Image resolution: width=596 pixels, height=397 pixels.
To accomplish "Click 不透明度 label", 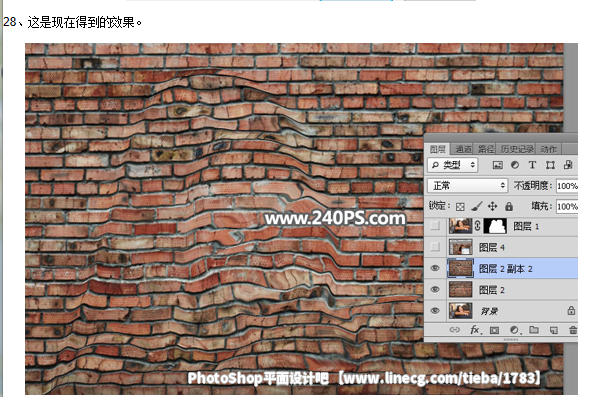I will 533,186.
